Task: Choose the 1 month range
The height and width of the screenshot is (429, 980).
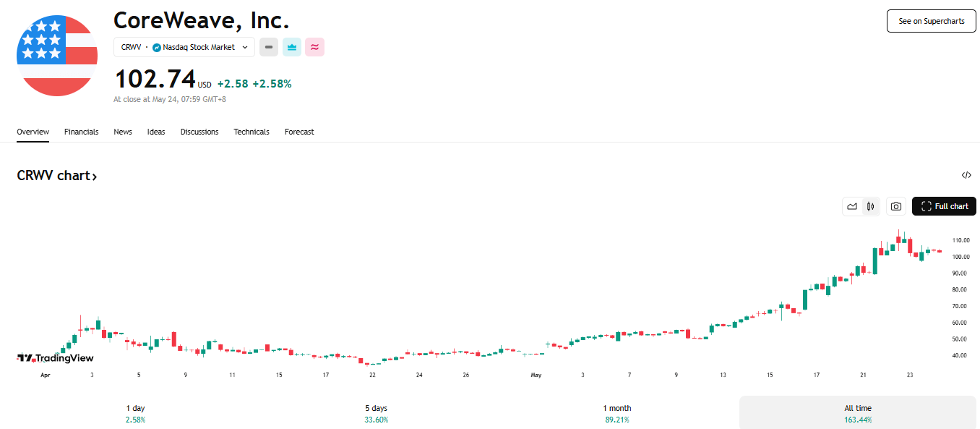Action: click(x=617, y=413)
